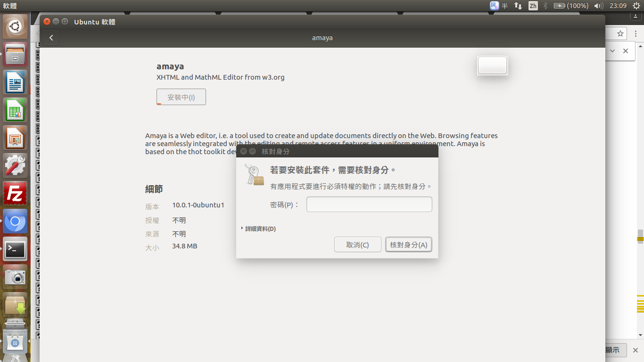Close the 核對身分 authentication dialog

(243, 151)
